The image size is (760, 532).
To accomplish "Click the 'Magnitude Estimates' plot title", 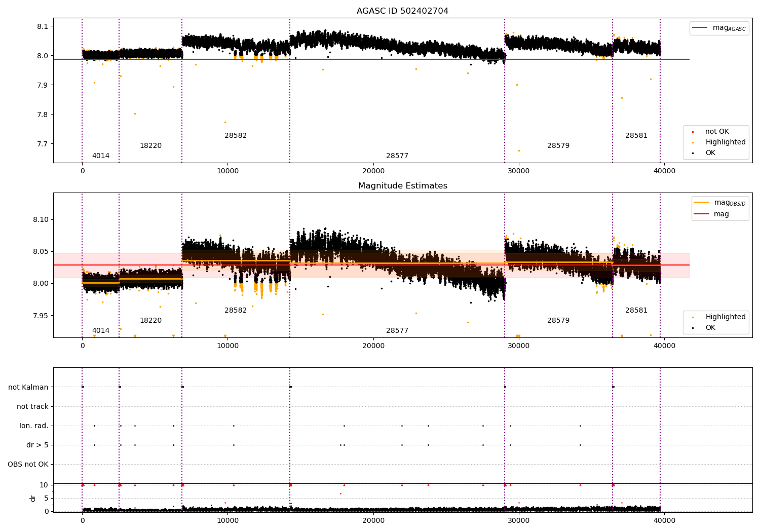I will point(402,186).
